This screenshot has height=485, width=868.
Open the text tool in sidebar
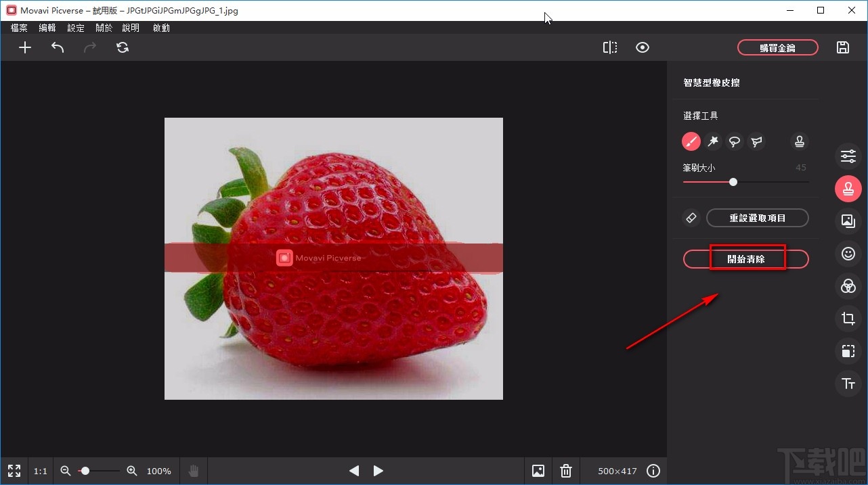click(848, 384)
